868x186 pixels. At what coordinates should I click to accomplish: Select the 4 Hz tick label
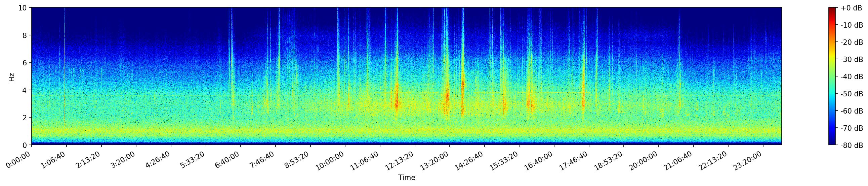pos(25,90)
